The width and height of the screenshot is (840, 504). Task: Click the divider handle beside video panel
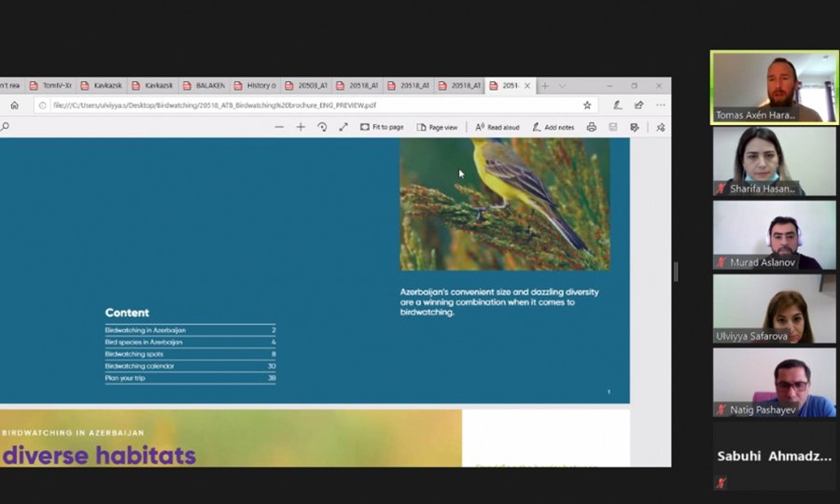(676, 273)
